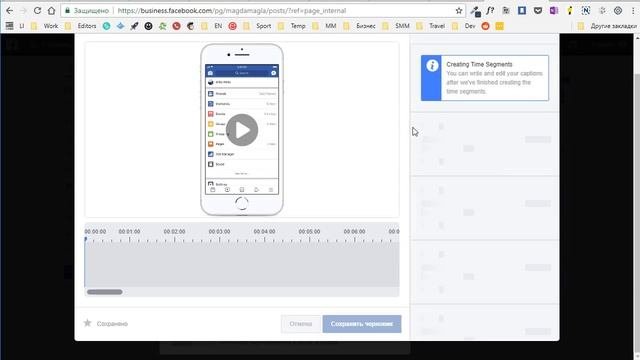Open the reddit bookmark icon
The width and height of the screenshot is (640, 360).
(485, 26)
